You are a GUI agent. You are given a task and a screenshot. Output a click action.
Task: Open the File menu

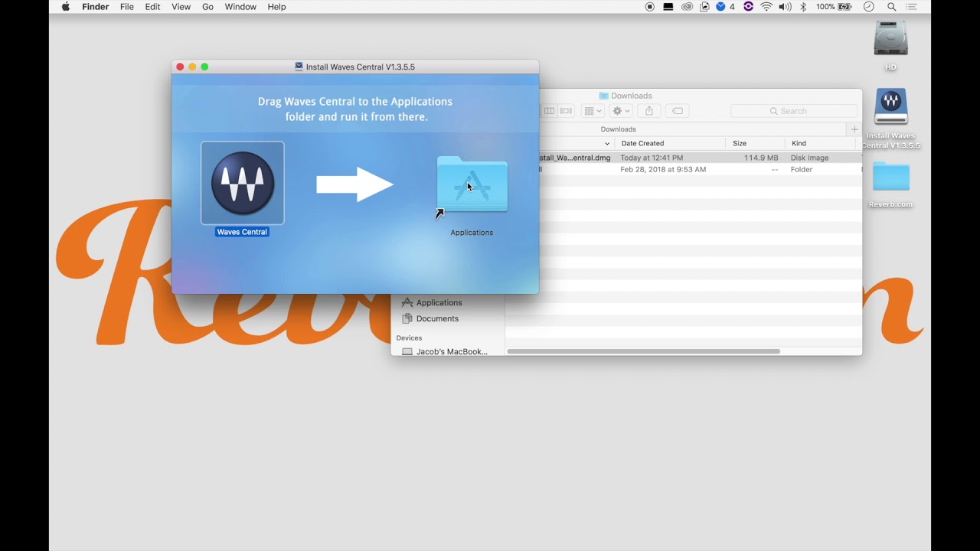(x=127, y=7)
